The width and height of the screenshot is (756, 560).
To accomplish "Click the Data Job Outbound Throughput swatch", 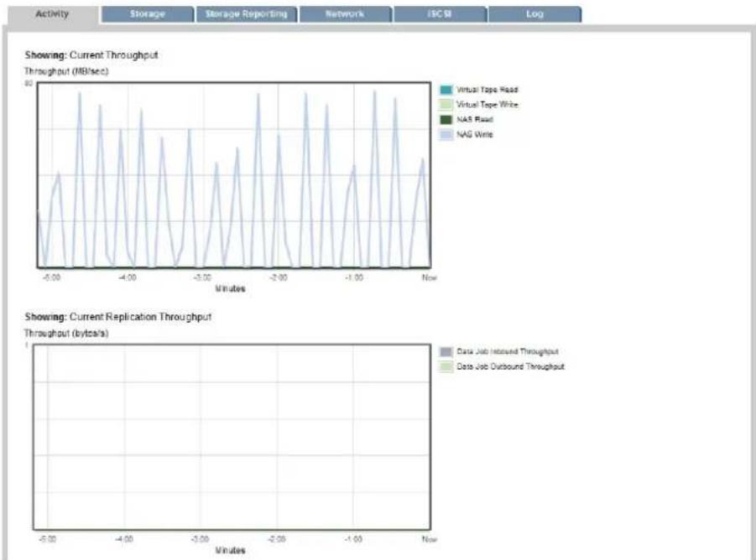I will click(446, 366).
